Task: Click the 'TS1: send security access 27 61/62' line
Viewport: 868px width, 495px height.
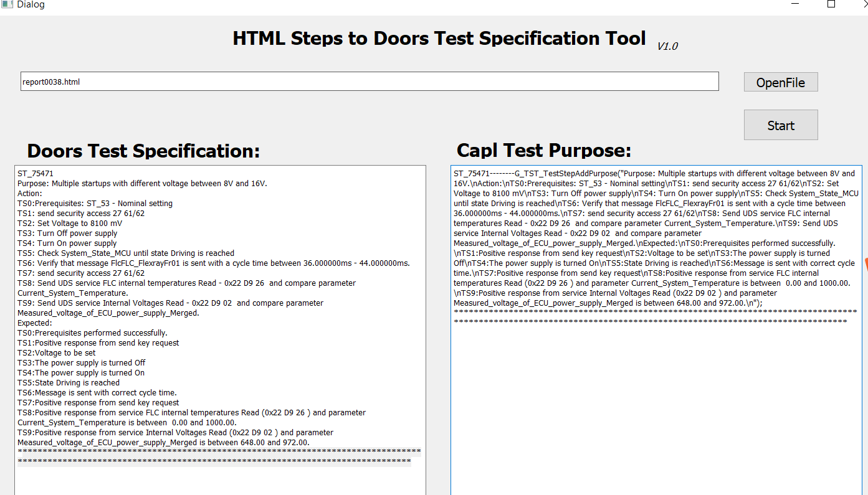Action: 81,214
